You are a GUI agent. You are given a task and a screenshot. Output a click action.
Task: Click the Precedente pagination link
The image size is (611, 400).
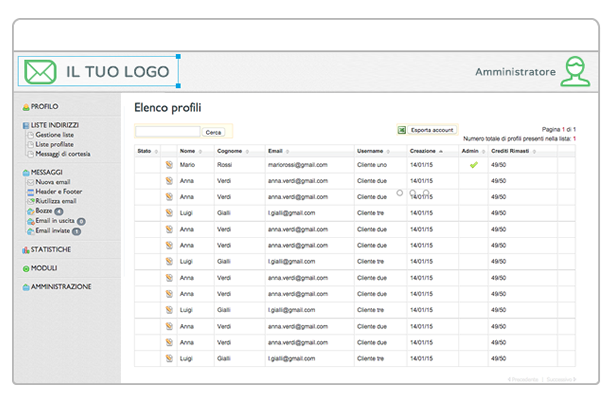point(523,379)
